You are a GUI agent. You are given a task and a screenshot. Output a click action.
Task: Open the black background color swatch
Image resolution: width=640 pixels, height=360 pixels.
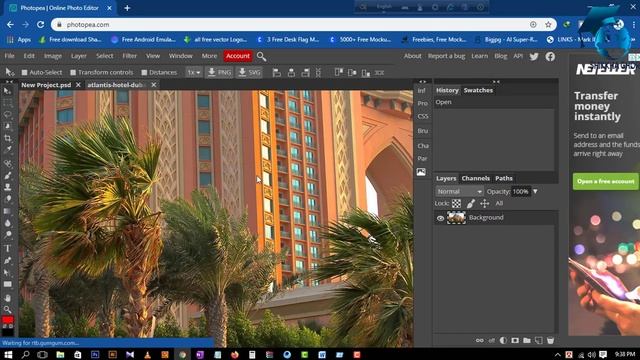point(7,332)
